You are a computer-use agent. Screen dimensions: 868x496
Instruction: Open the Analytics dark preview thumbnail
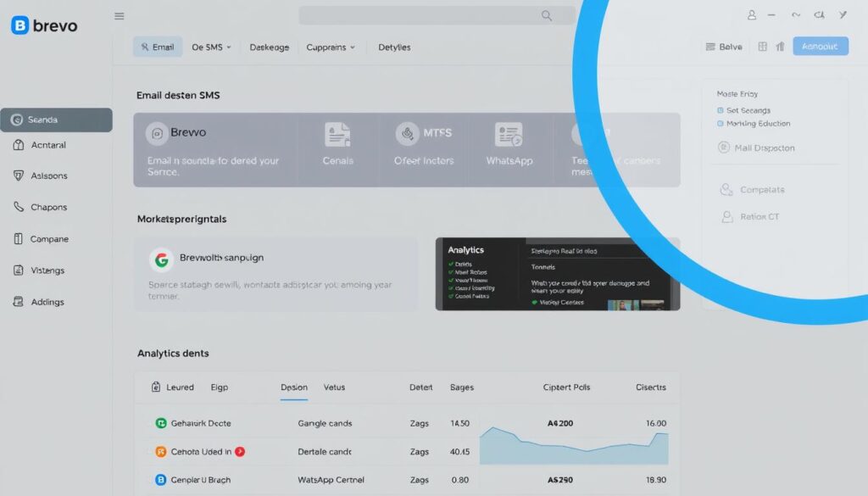pos(558,274)
